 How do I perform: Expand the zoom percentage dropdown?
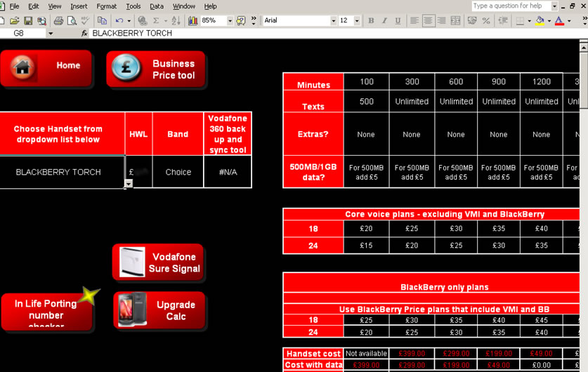pos(230,21)
